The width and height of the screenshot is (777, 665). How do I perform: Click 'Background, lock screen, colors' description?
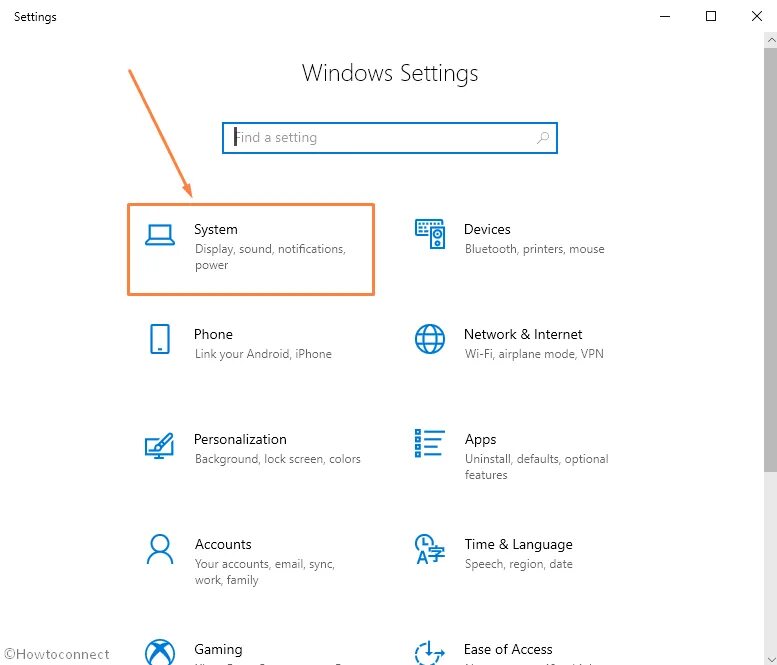278,459
